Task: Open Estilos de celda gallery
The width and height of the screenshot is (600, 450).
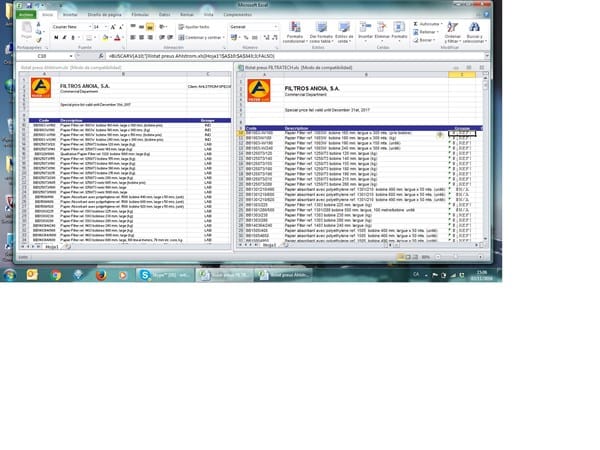Action: [x=344, y=33]
